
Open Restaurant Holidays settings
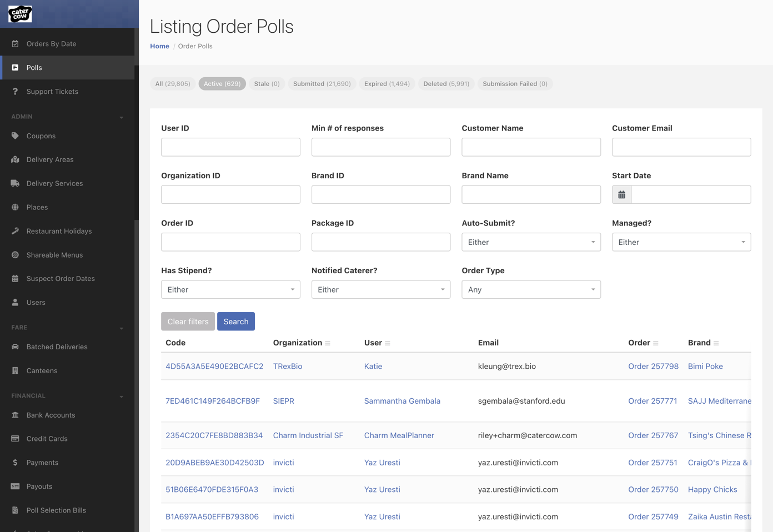click(15, 231)
